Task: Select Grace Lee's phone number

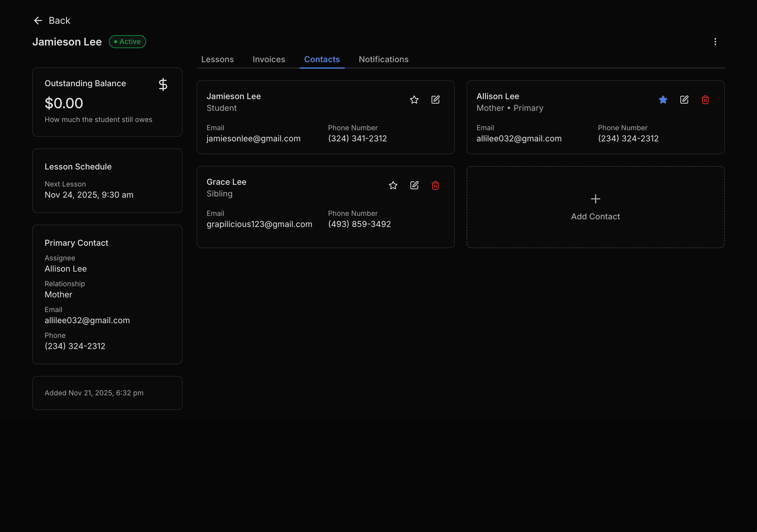Action: click(x=359, y=224)
